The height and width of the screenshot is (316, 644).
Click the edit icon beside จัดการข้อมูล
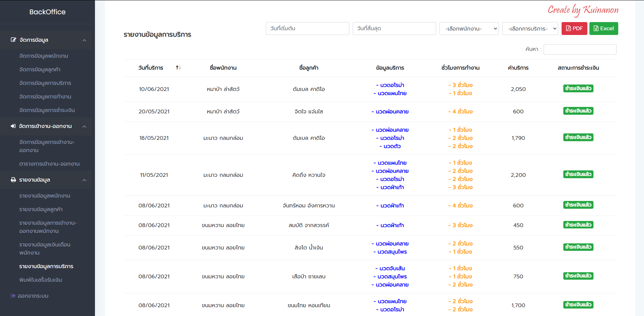[x=13, y=40]
